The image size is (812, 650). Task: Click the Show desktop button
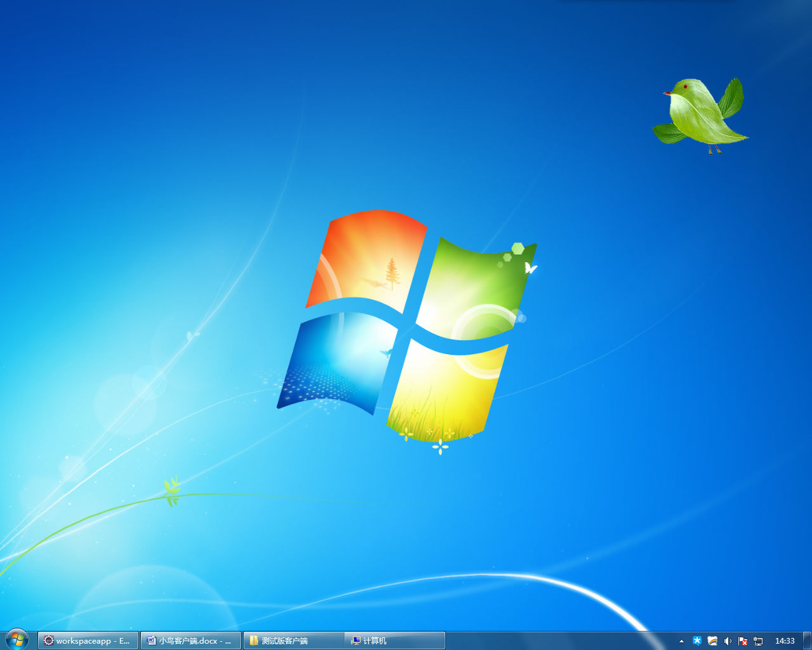point(807,640)
